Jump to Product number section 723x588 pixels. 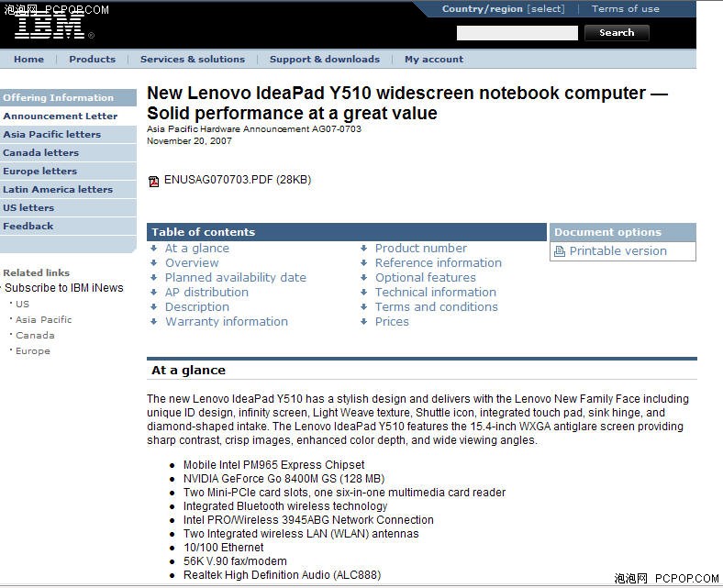pos(420,248)
